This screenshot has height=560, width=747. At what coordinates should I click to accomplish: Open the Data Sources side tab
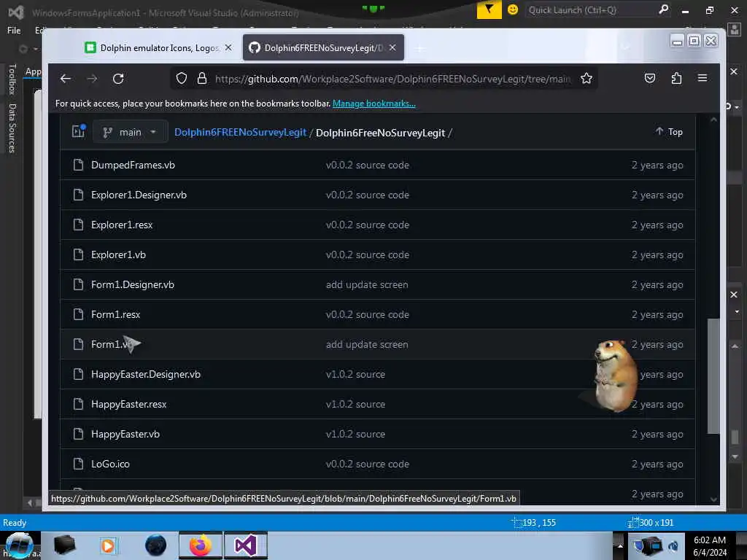[x=12, y=128]
